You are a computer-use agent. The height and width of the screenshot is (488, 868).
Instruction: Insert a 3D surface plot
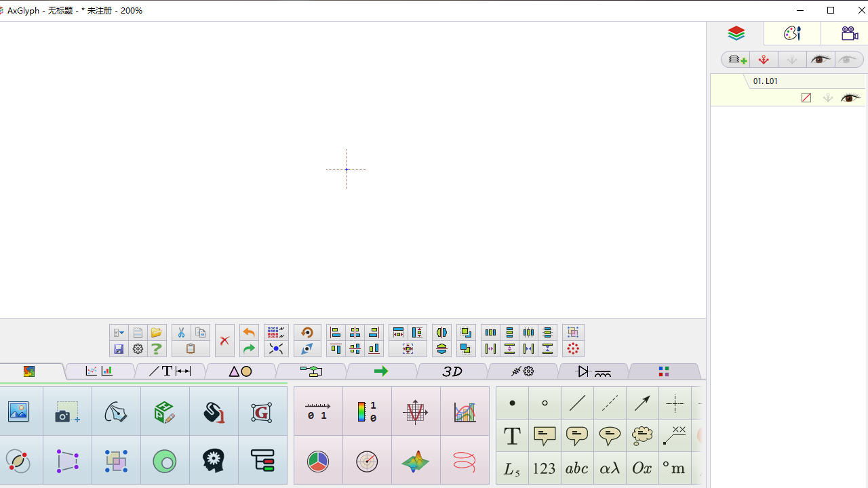coord(416,461)
